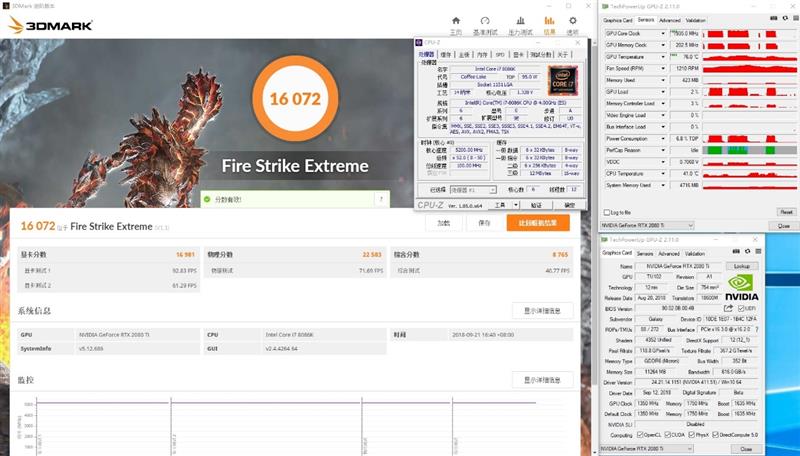Click the BIOS share/export arrow icon in GPU-Z
The image size is (800, 456).
click(x=728, y=308)
